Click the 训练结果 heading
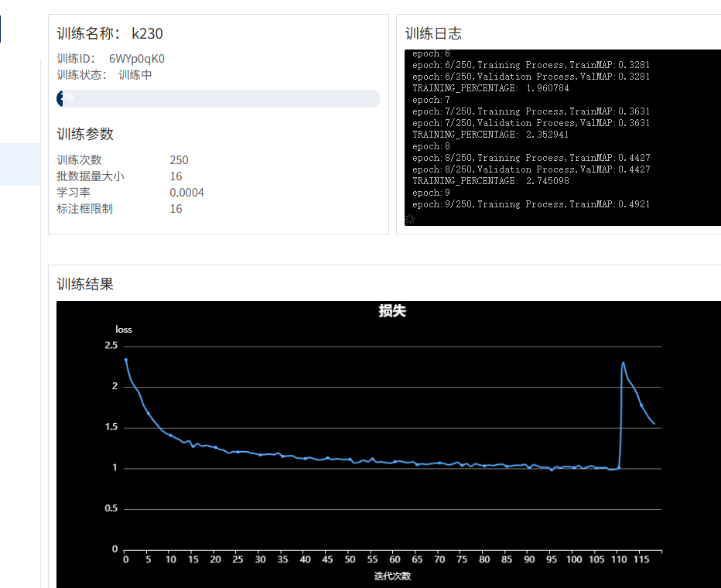 (85, 284)
